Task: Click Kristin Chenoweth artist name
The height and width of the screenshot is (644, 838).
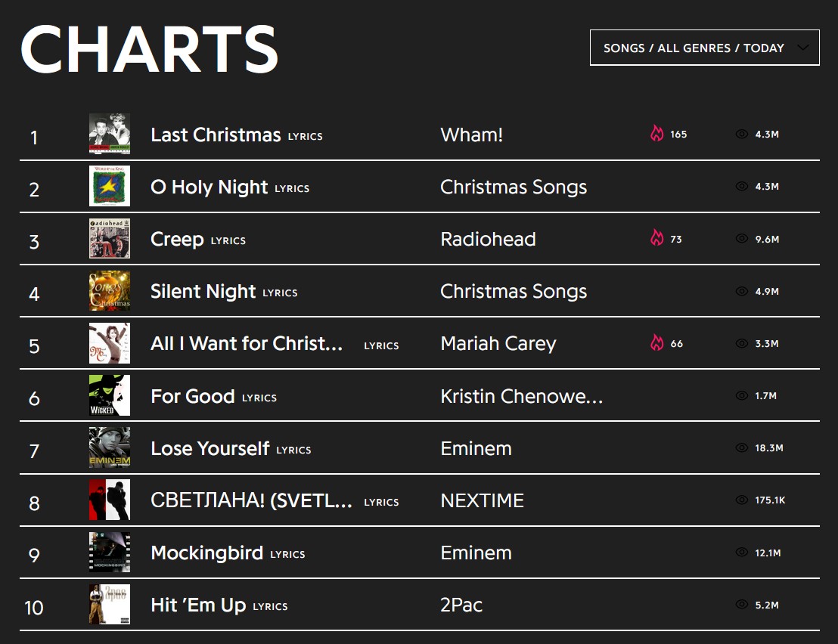Action: (521, 395)
